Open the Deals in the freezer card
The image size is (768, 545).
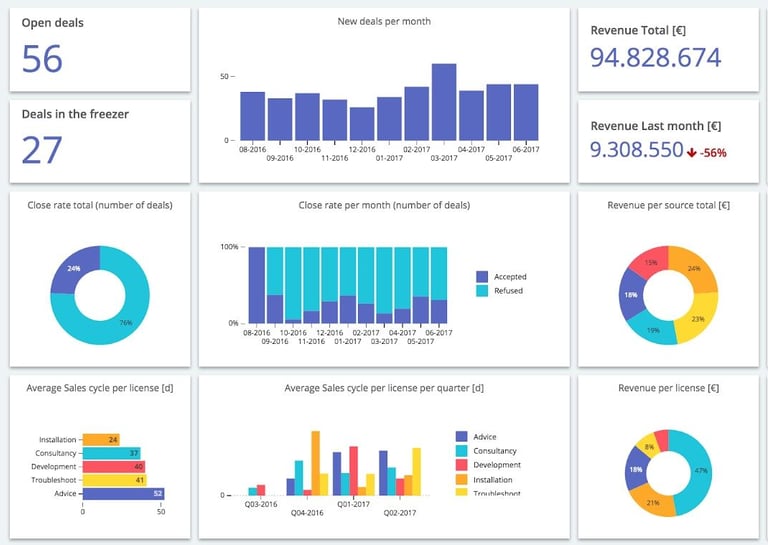(100, 142)
